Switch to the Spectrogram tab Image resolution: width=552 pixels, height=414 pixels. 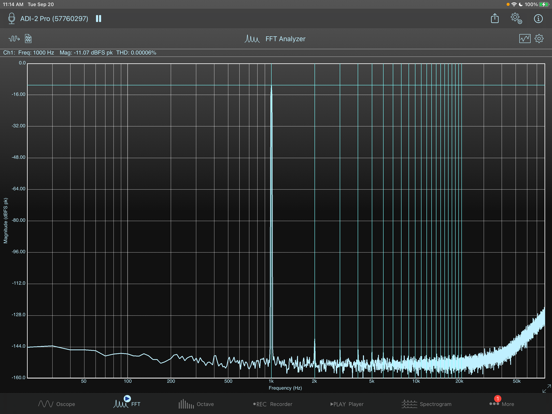[x=427, y=404]
